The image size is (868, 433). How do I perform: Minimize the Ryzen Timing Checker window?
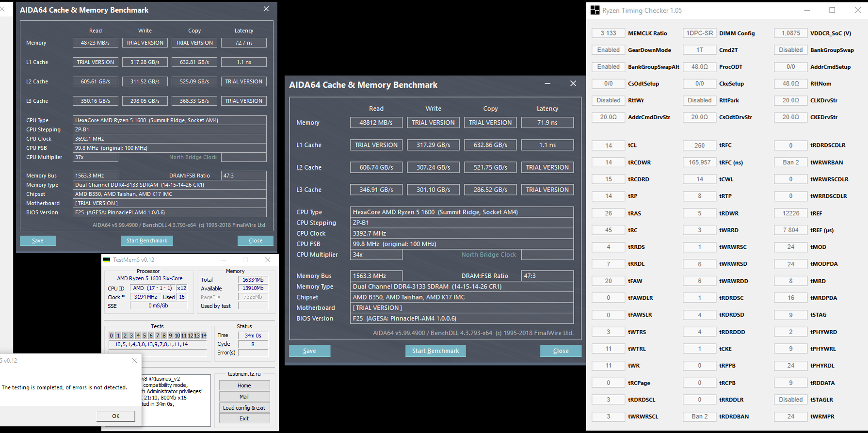click(x=807, y=10)
